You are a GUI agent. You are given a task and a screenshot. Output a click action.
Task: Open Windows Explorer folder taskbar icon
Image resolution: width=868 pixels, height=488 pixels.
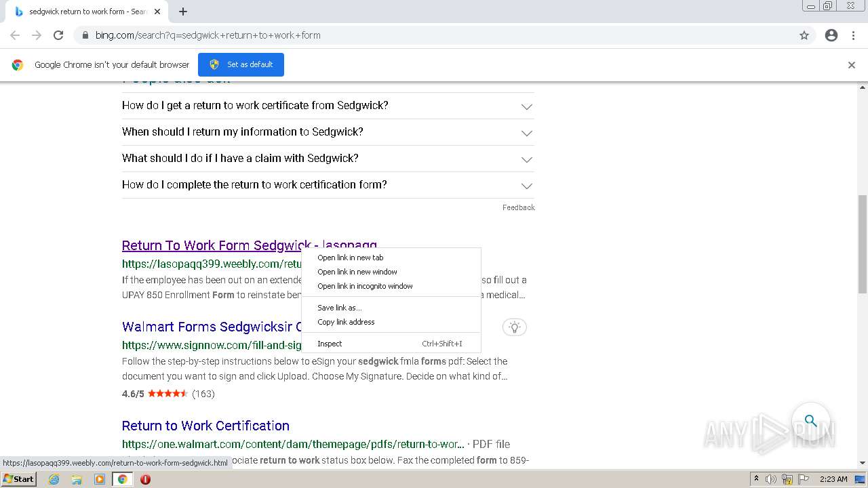click(77, 479)
